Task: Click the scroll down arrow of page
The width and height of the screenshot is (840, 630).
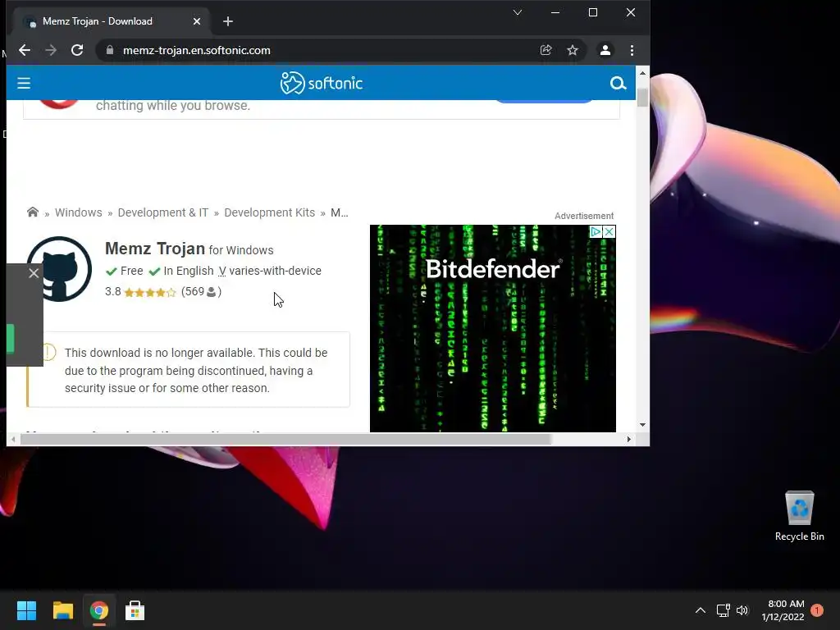Action: click(x=642, y=425)
